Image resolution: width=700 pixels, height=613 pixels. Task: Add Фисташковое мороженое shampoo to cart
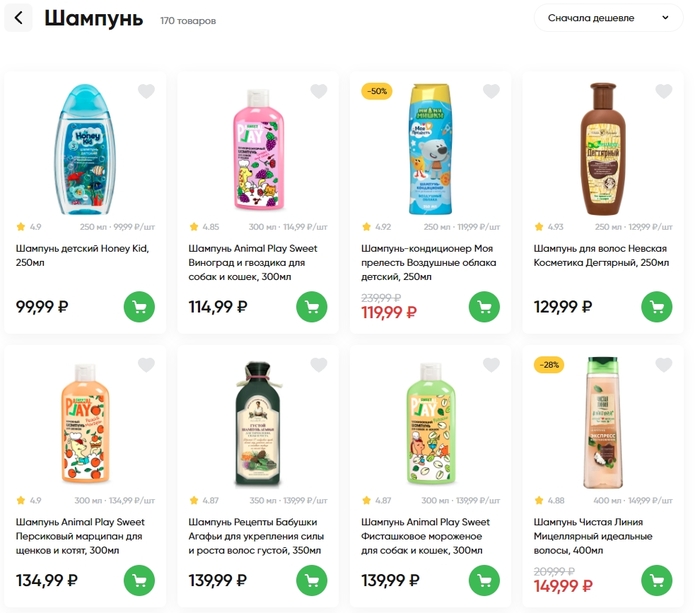coord(484,579)
